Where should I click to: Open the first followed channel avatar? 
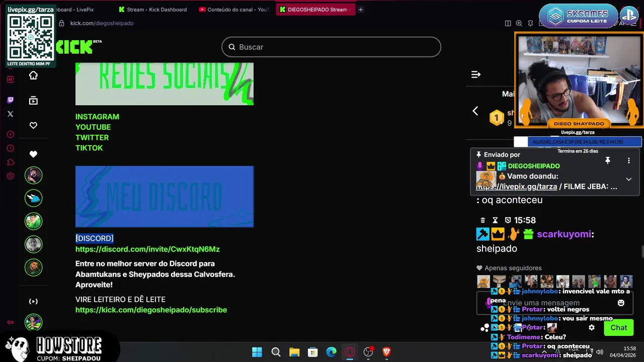(34, 175)
